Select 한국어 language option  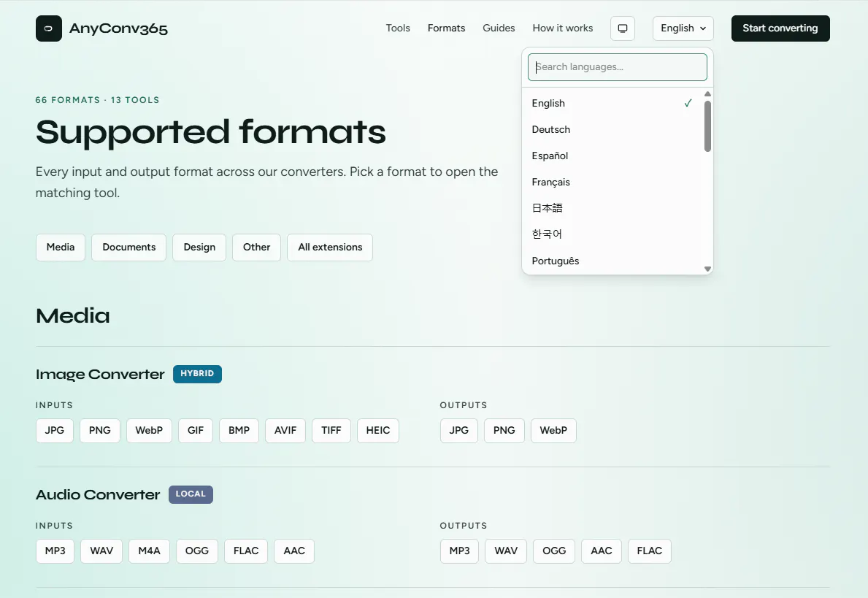(x=612, y=234)
